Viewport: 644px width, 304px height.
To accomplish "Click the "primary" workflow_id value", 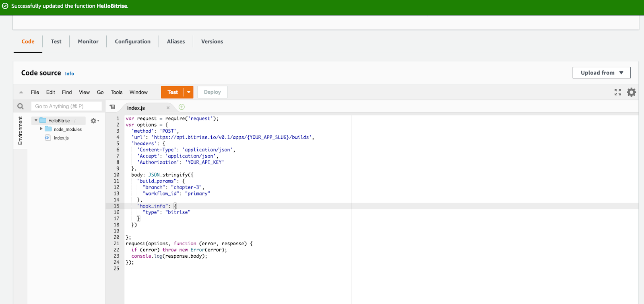I will click(198, 193).
